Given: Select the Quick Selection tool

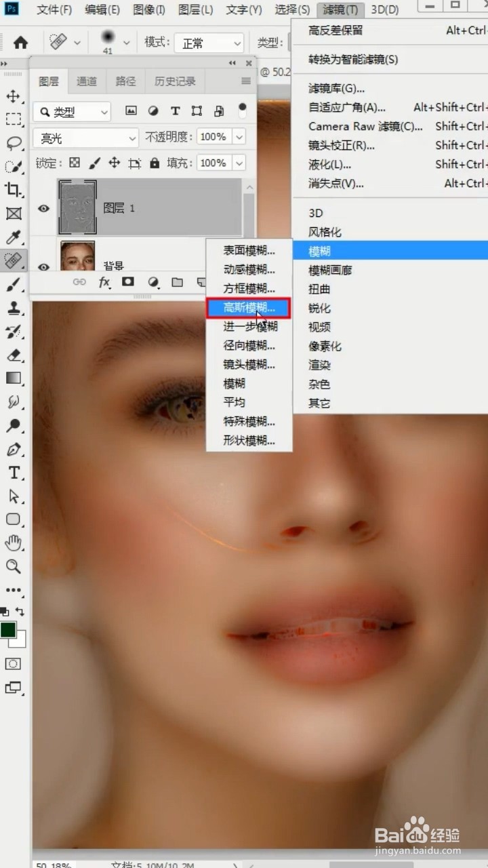Looking at the screenshot, I should point(13,166).
